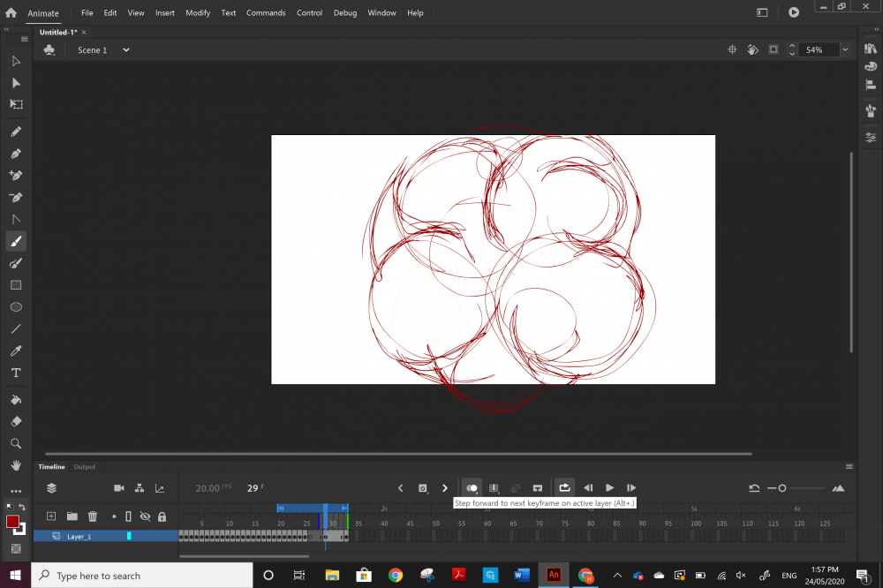This screenshot has height=588, width=883.
Task: Expand the 54% stage zoom dropdown
Action: click(x=845, y=50)
